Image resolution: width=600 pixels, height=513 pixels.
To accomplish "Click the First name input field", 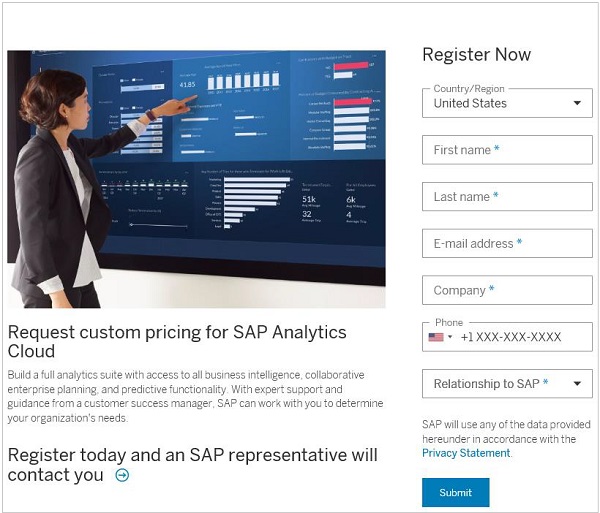I will pos(507,150).
